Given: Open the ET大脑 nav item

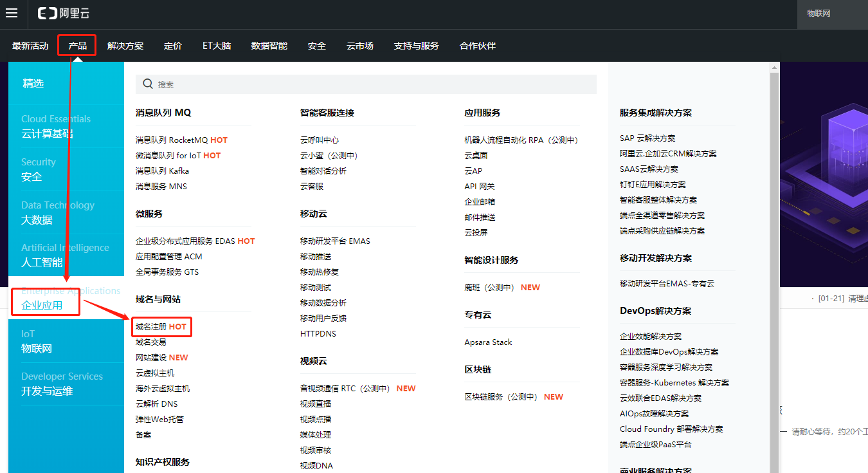Looking at the screenshot, I should tap(217, 46).
